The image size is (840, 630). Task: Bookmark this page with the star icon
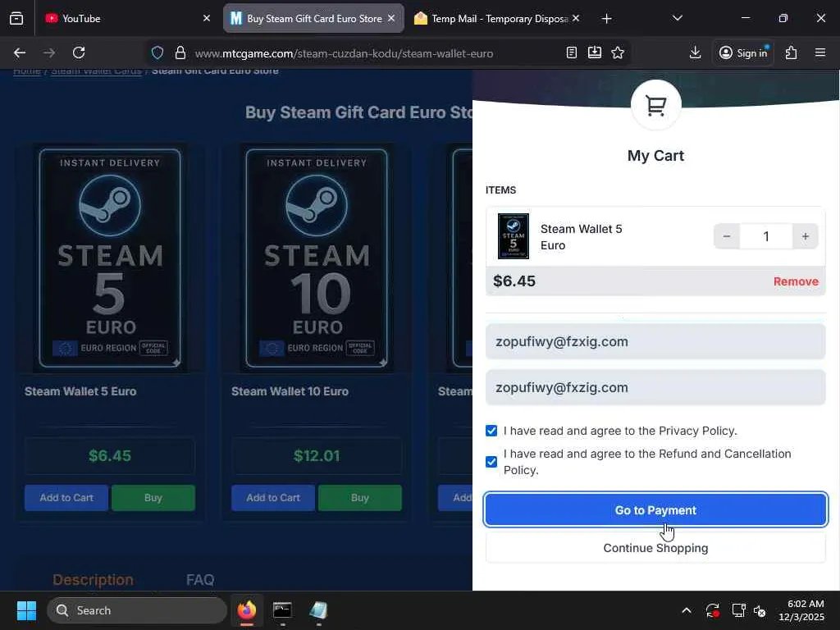point(618,52)
